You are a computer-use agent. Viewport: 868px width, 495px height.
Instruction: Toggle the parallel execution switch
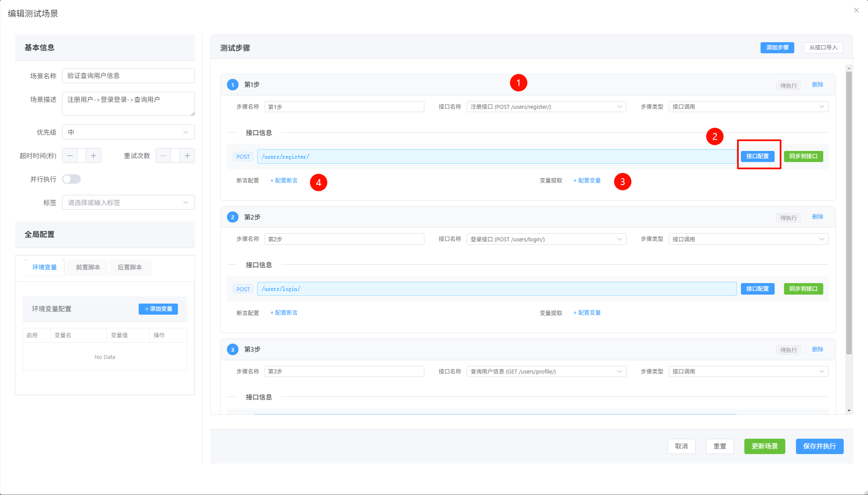coord(71,179)
